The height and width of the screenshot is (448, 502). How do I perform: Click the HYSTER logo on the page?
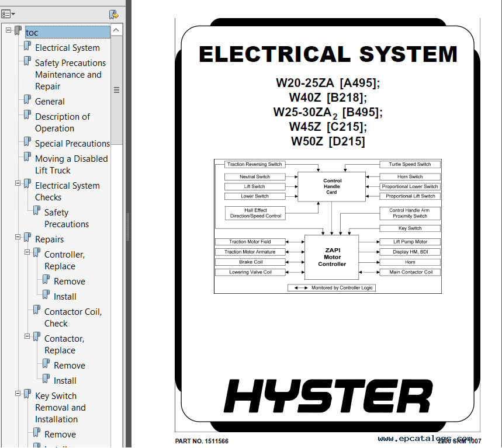point(328,396)
